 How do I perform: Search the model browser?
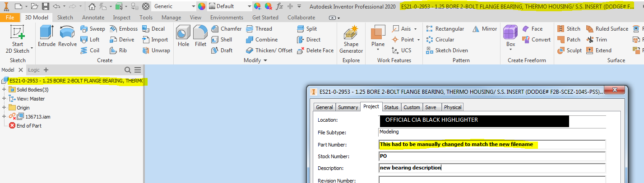tap(128, 70)
